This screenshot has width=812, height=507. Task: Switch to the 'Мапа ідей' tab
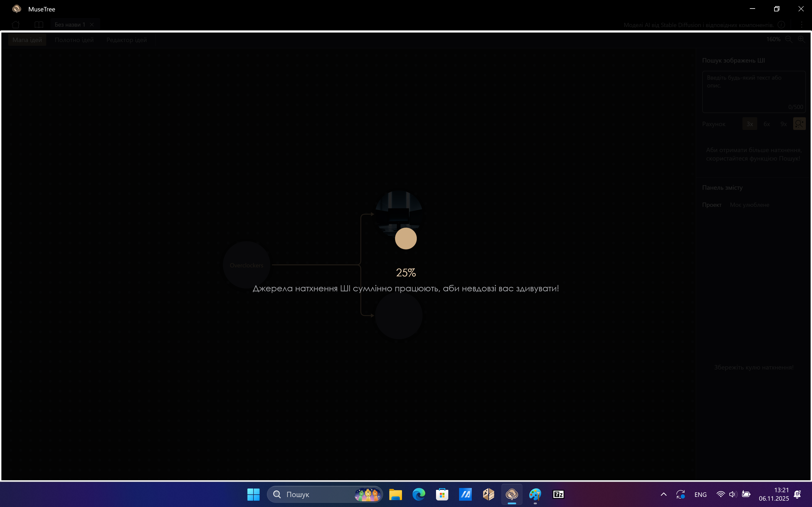pyautogui.click(x=27, y=40)
